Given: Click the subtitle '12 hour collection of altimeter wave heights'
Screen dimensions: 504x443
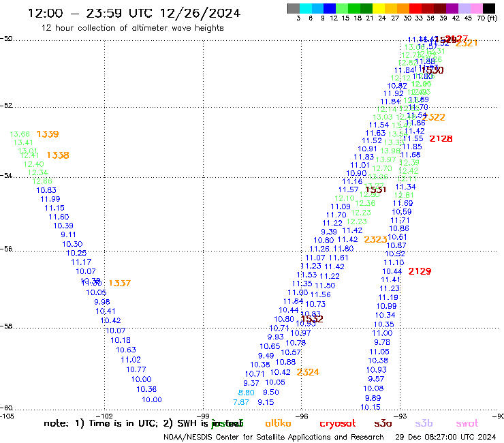Looking at the screenshot, I should (132, 28).
